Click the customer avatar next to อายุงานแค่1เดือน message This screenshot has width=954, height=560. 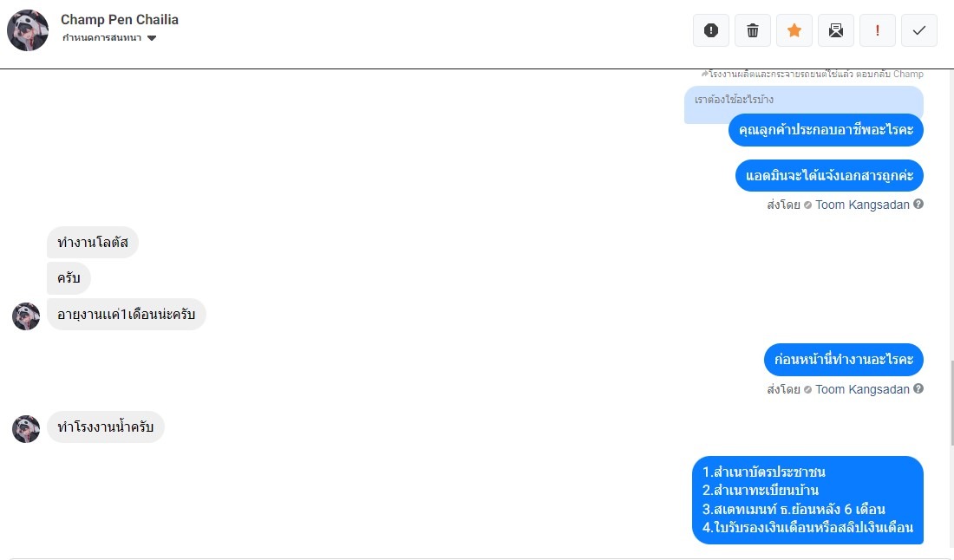(26, 316)
